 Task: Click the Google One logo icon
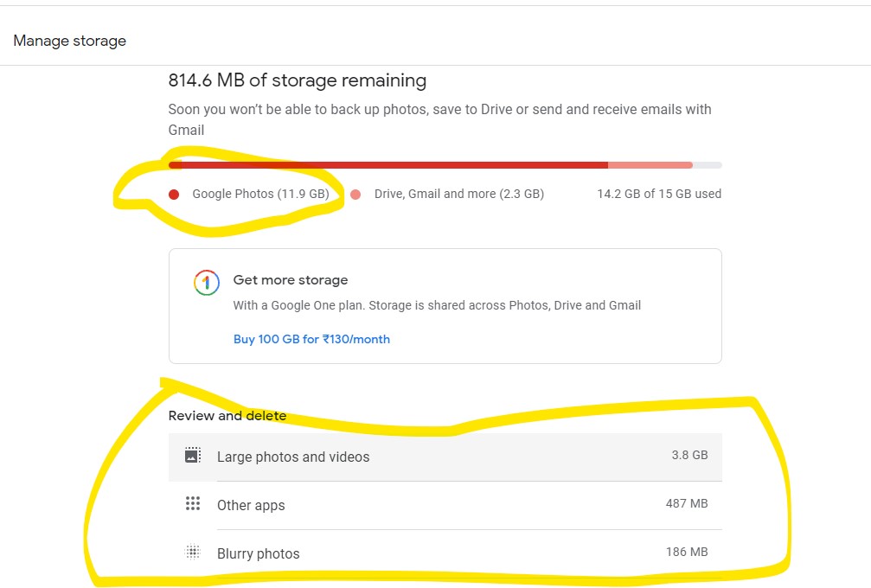[x=206, y=283]
